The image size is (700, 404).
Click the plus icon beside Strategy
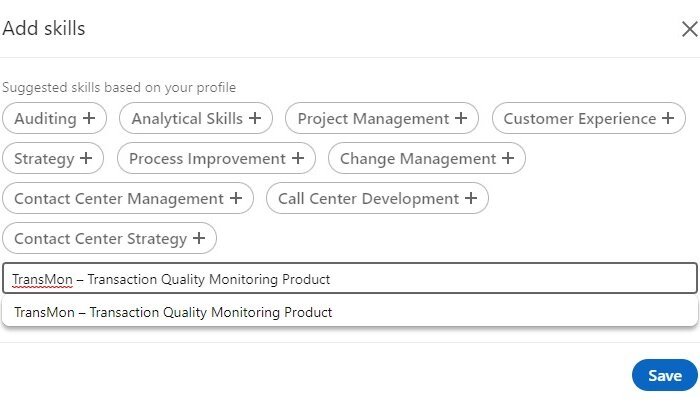86,158
